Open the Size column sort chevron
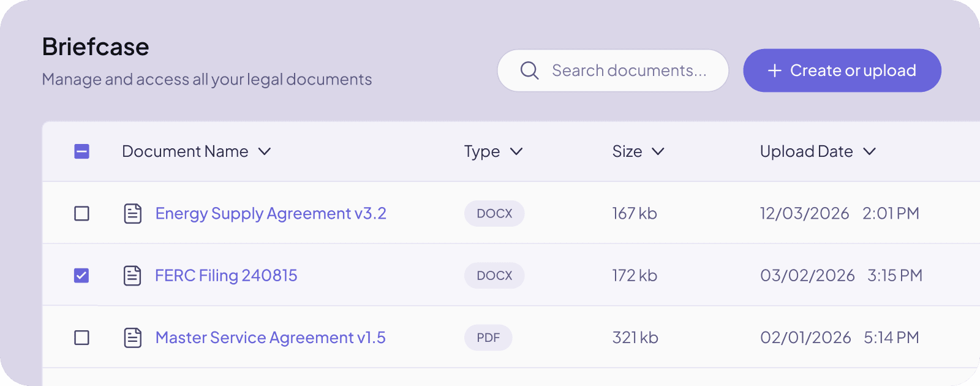 point(658,151)
